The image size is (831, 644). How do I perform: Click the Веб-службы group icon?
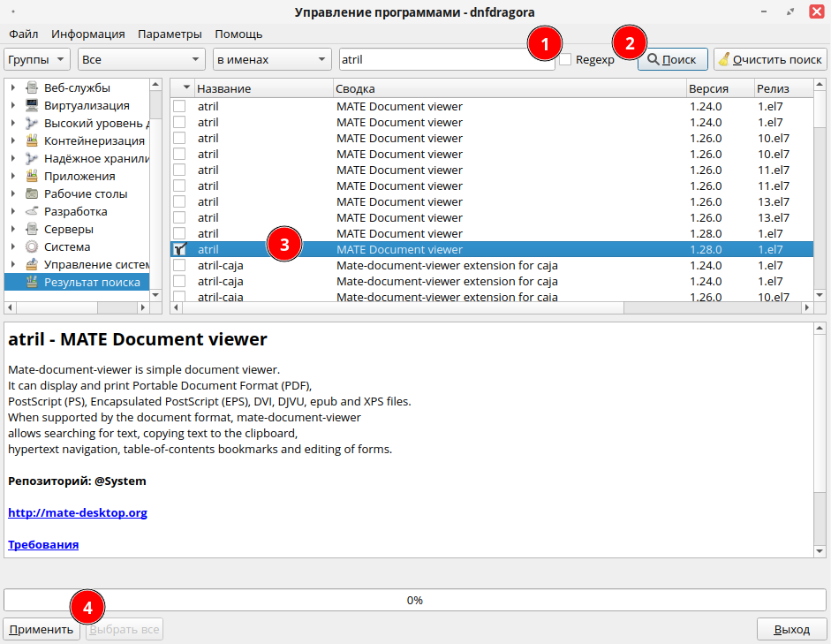coord(32,88)
